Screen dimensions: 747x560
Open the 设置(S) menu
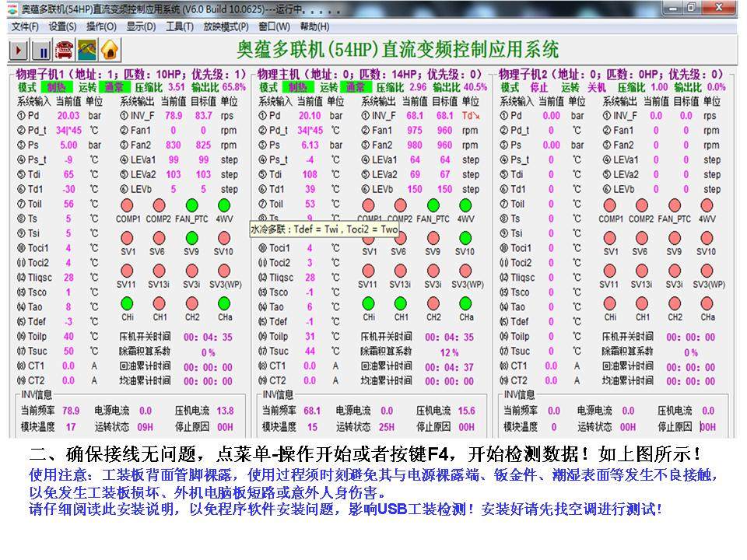(x=62, y=26)
